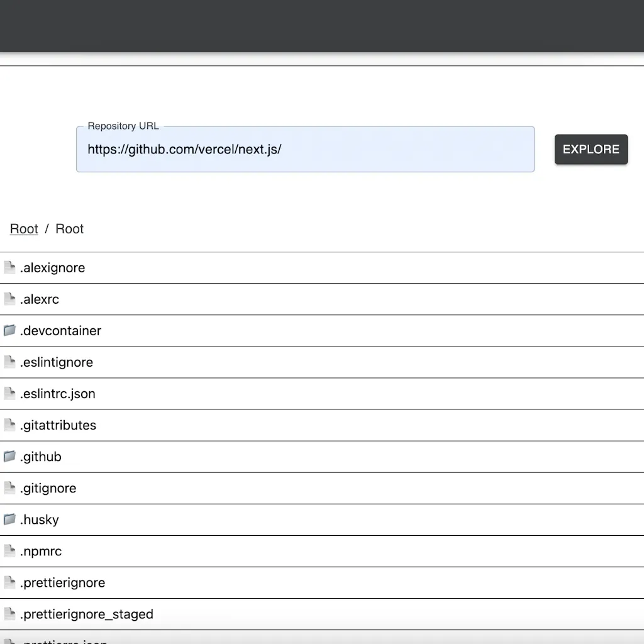
Task: Click the file icon beside .prettierignore_staged
Action: point(9,614)
